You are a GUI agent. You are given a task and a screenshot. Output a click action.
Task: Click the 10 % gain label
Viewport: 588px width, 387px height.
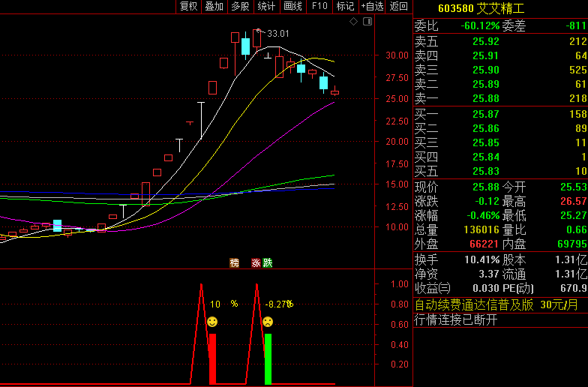[x=223, y=304]
